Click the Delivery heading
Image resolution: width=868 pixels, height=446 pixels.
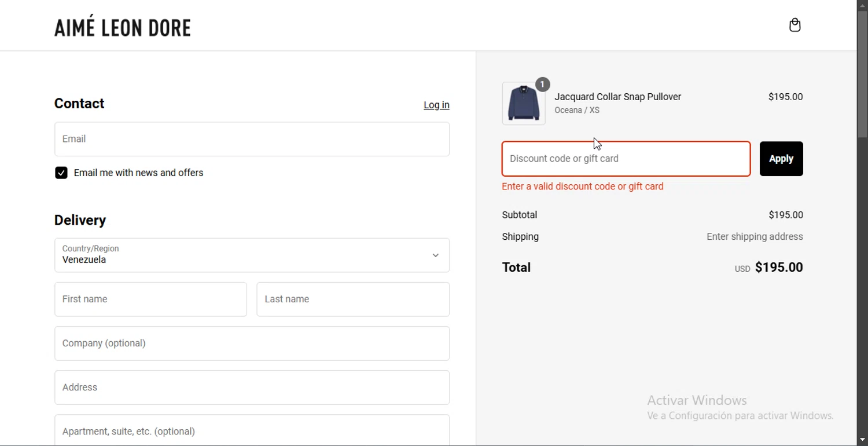coord(80,220)
